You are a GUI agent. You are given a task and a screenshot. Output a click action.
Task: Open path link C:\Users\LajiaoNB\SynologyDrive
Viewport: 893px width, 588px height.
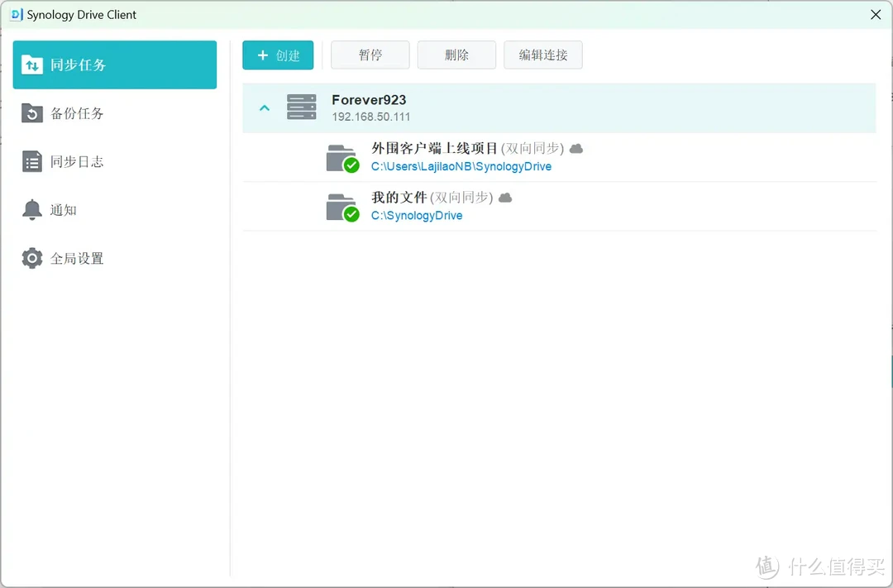pos(460,166)
